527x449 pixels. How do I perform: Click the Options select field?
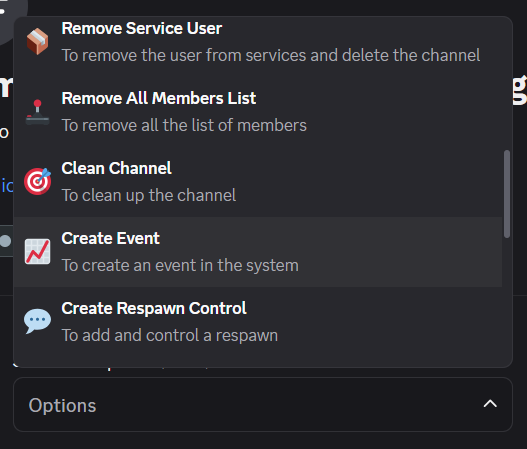[x=263, y=405]
